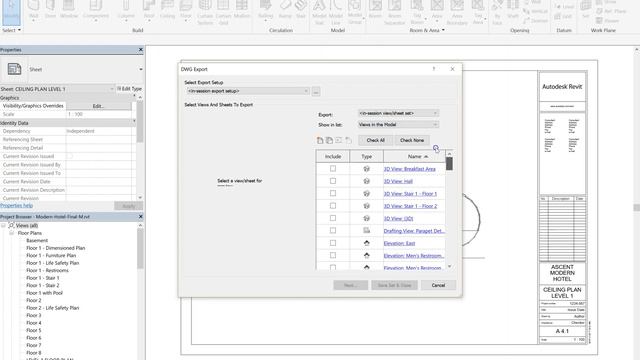This screenshot has height=360, width=640.
Task: Expand the Room & Area panel dropdown
Action: tap(427, 30)
